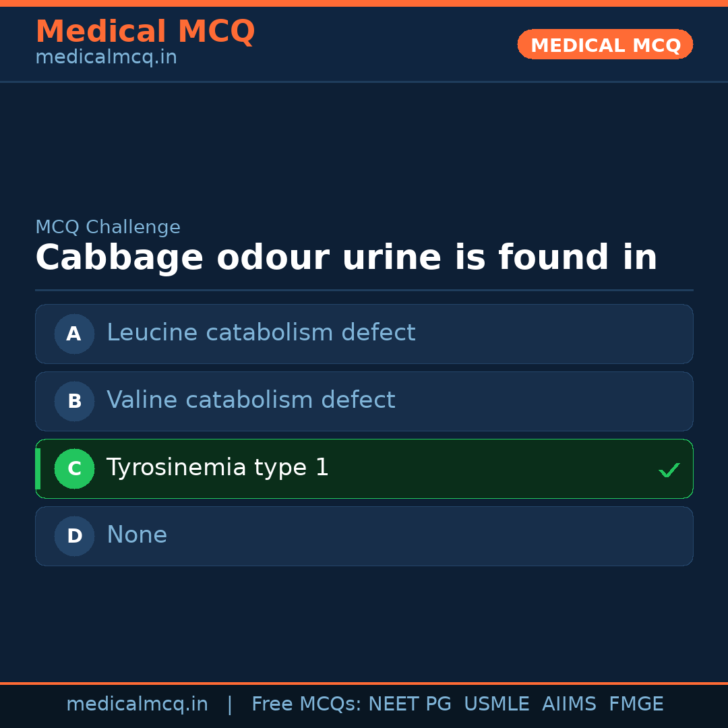Click the Medical MCQ orange title
Viewport: 728px width, 728px height.
coord(145,32)
